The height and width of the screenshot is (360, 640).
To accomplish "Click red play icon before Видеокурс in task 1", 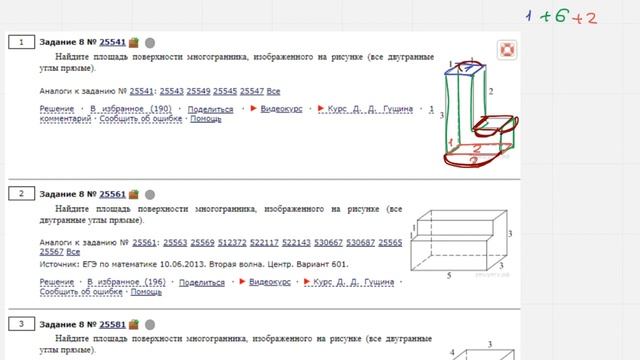I will pos(253,109).
